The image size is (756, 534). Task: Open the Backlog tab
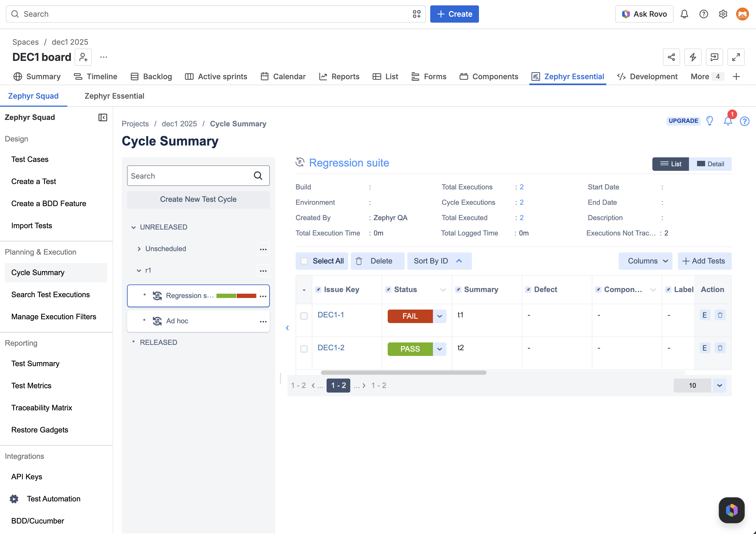coord(152,77)
